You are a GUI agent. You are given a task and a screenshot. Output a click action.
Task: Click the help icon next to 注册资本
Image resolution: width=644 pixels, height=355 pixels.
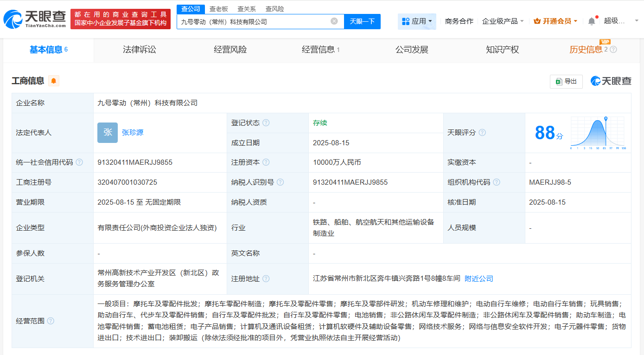[266, 162]
